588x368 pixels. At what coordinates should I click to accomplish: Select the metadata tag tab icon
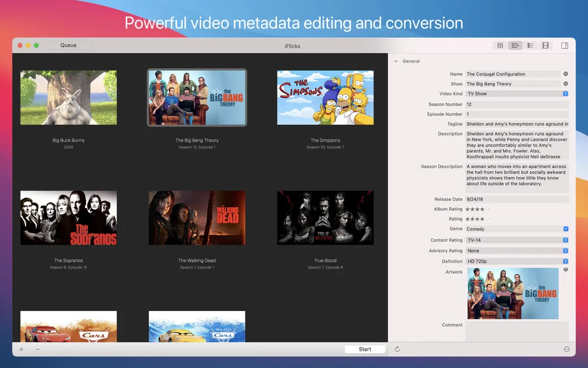point(515,45)
